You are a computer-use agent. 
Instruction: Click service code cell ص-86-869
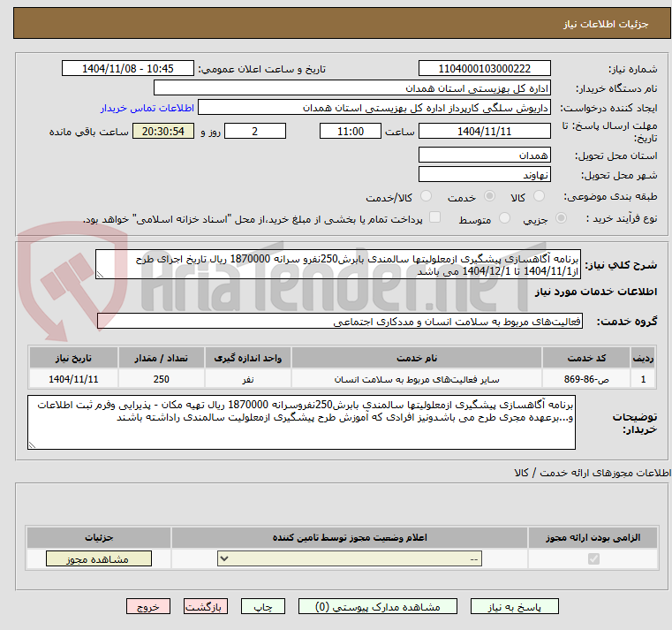(586, 380)
